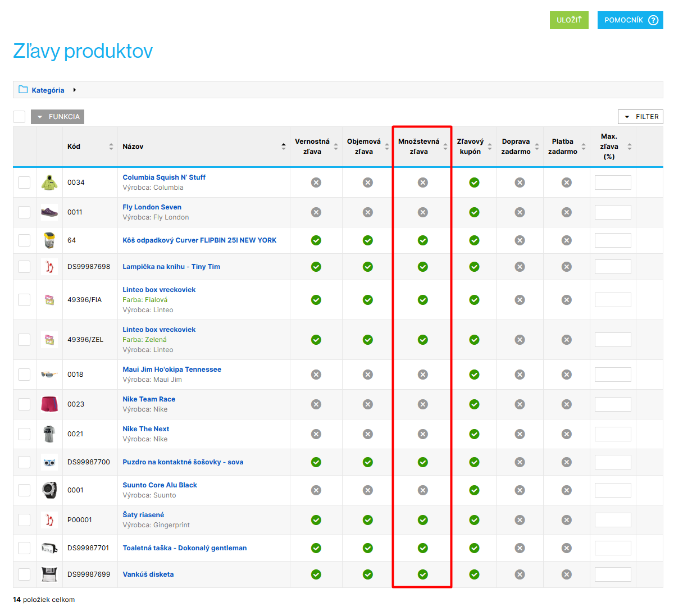Toggle Množstevná zľava icon for Kôš odpadkový Curver
Image resolution: width=674 pixels, height=616 pixels.
[x=423, y=240]
